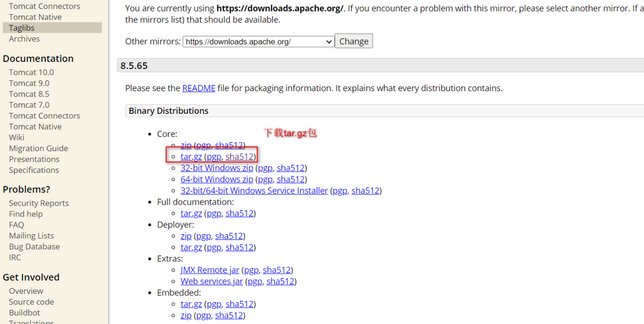The height and width of the screenshot is (324, 644).
Task: Go to Tomcat 8.5 documentation
Action: pos(29,94)
